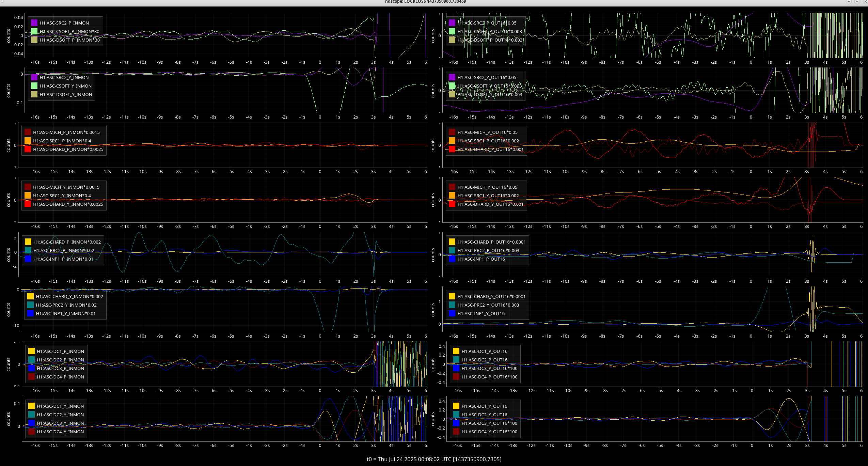Click the ndscope LOCKLOSS window title
Image resolution: width=868 pixels, height=466 pixels.
coord(425,2)
